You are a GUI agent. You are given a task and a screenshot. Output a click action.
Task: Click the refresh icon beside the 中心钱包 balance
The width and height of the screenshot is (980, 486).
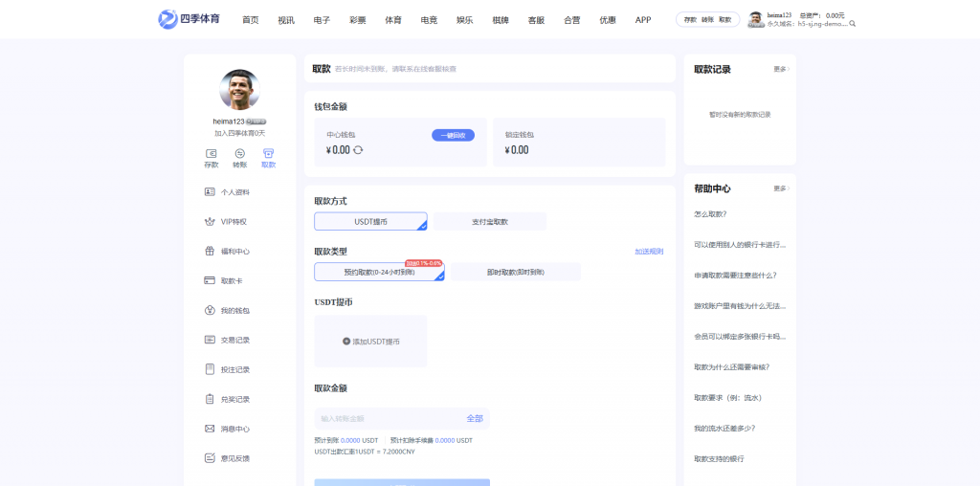click(x=359, y=150)
